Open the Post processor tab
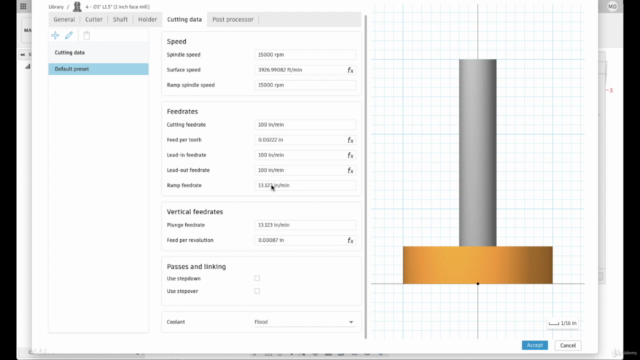 click(x=233, y=19)
